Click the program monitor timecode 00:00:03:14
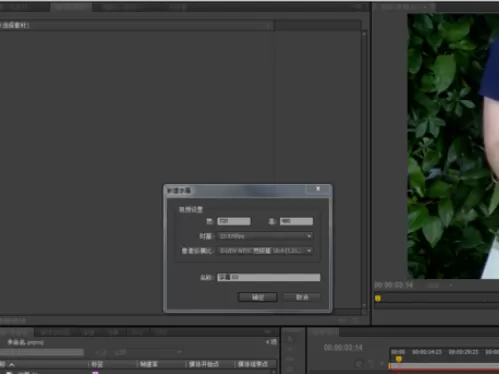 (394, 285)
